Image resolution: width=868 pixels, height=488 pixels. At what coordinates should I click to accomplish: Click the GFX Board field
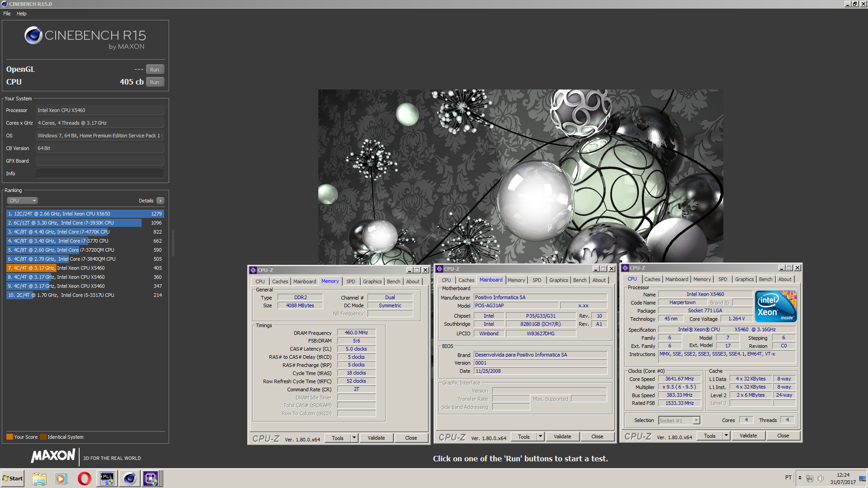(99, 161)
